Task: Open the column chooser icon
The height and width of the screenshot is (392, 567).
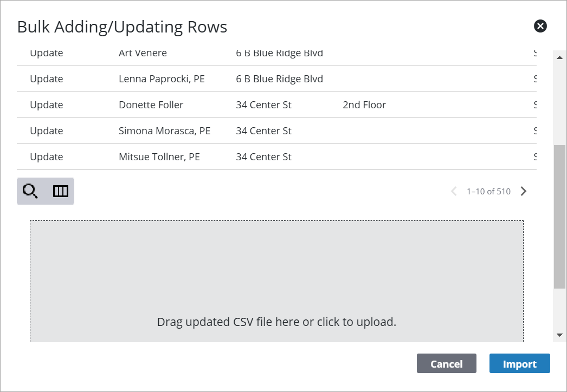Action: (60, 191)
